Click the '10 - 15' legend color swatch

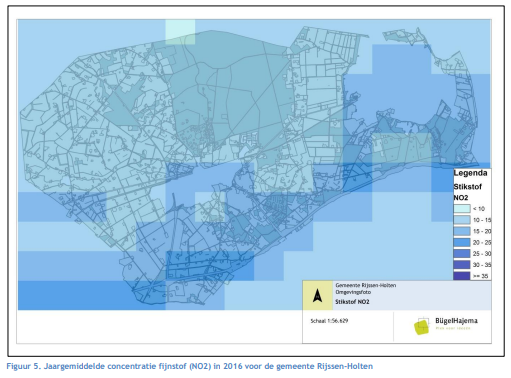point(462,220)
